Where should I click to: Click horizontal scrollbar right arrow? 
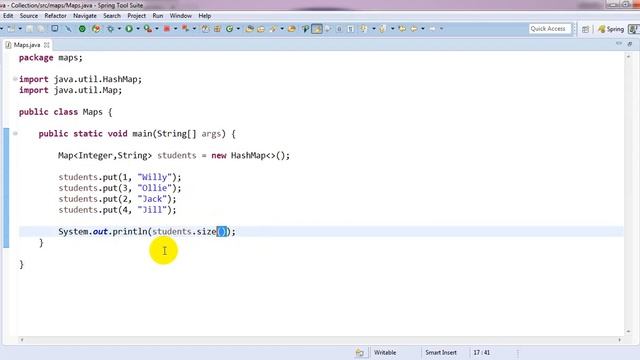(620, 340)
